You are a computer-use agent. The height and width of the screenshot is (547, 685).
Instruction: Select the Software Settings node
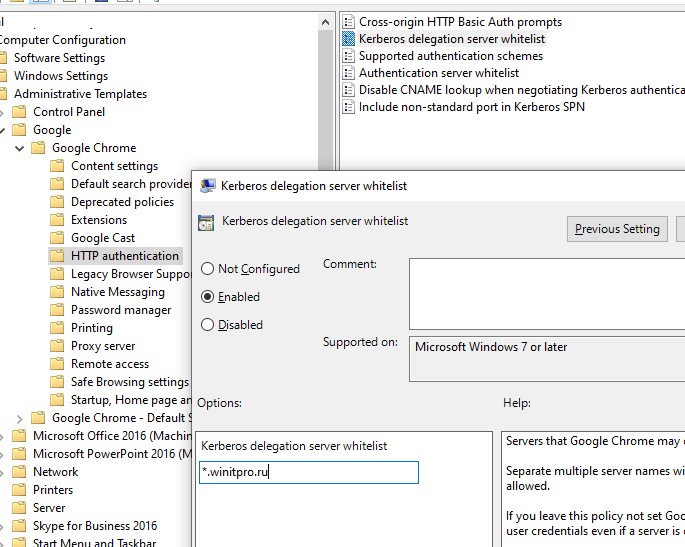click(59, 58)
